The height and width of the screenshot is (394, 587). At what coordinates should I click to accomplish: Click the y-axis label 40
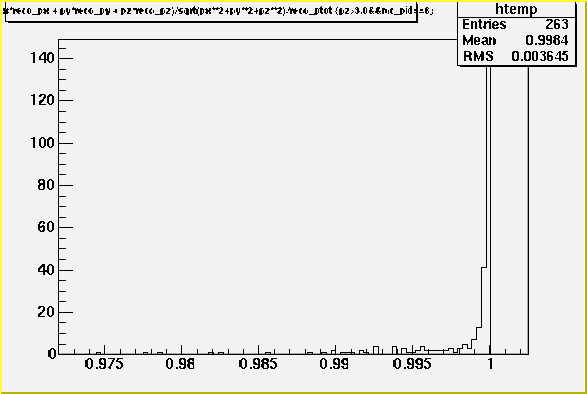pyautogui.click(x=46, y=270)
